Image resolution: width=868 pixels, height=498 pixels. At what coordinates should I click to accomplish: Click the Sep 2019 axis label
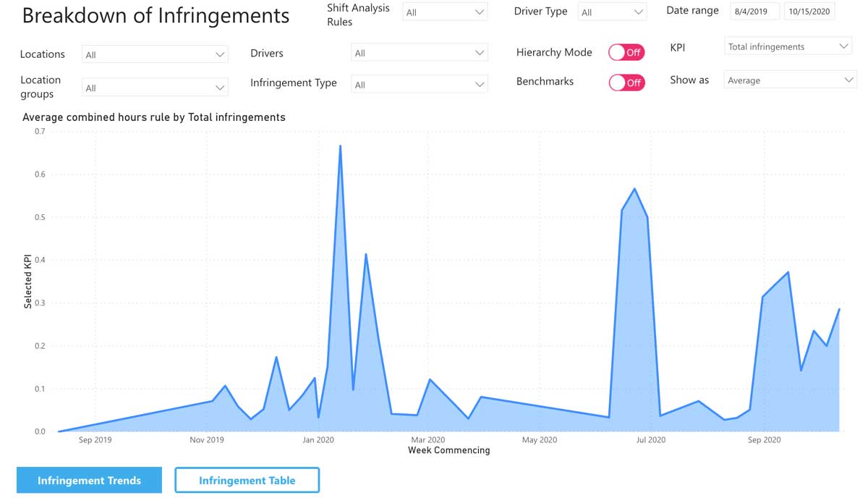pyautogui.click(x=95, y=439)
